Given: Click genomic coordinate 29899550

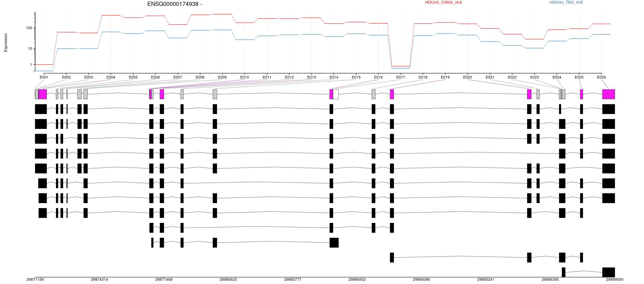Looking at the screenshot, I should point(615,279).
